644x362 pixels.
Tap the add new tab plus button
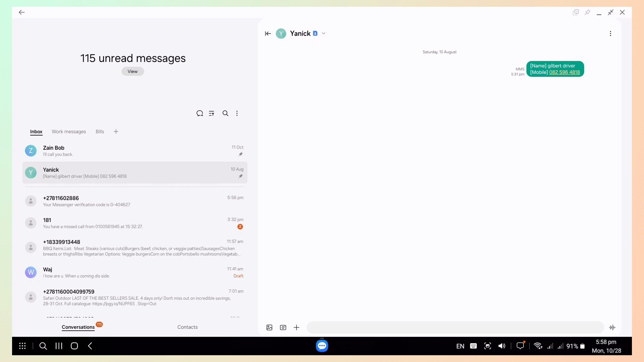coord(116,132)
